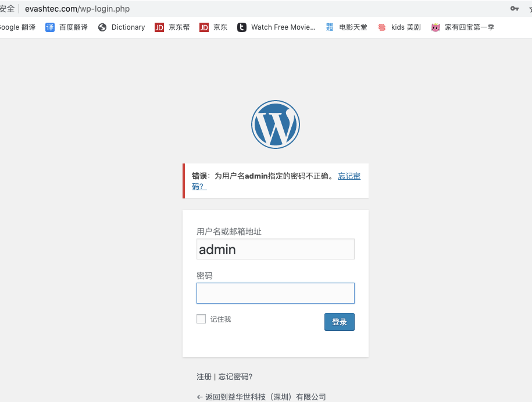This screenshot has width=532, height=402.
Task: Open the 家有四宝第一季 bookmark
Action: point(463,27)
